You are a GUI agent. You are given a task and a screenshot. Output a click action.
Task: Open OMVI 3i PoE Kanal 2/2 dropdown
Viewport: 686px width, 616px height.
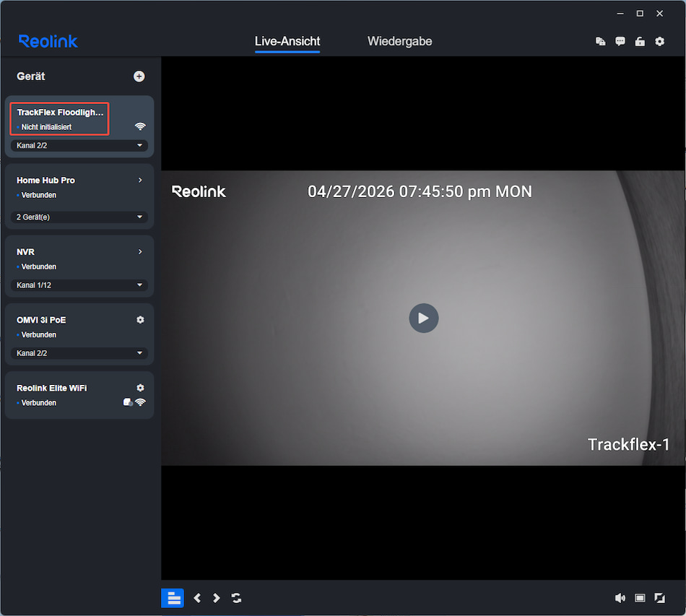79,353
